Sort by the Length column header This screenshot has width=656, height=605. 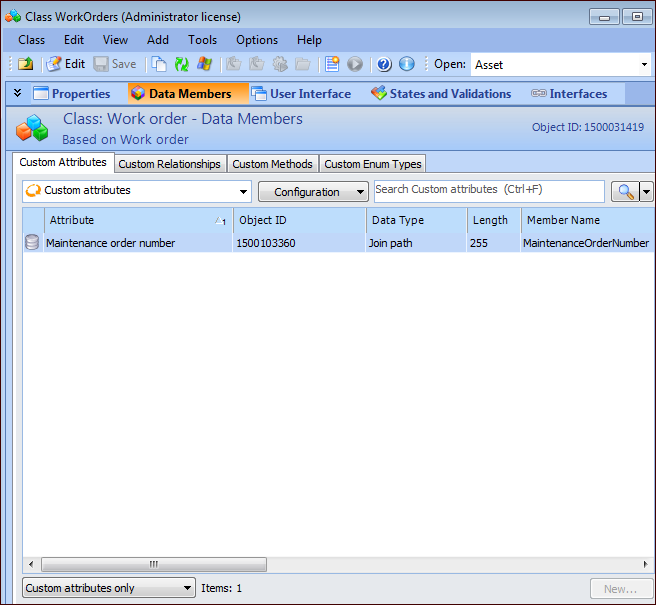pos(494,220)
